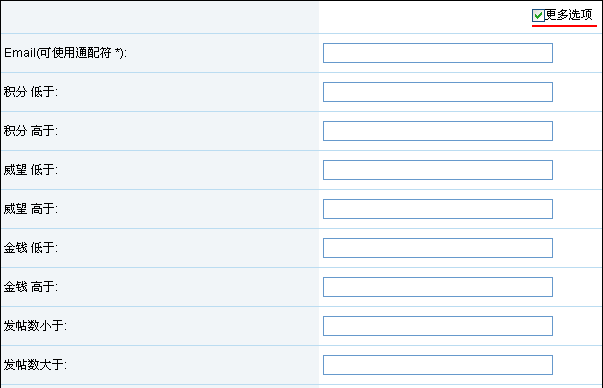Click the Email(可使用通配符 *) label
Screen dimensions: 603x388
coord(65,53)
